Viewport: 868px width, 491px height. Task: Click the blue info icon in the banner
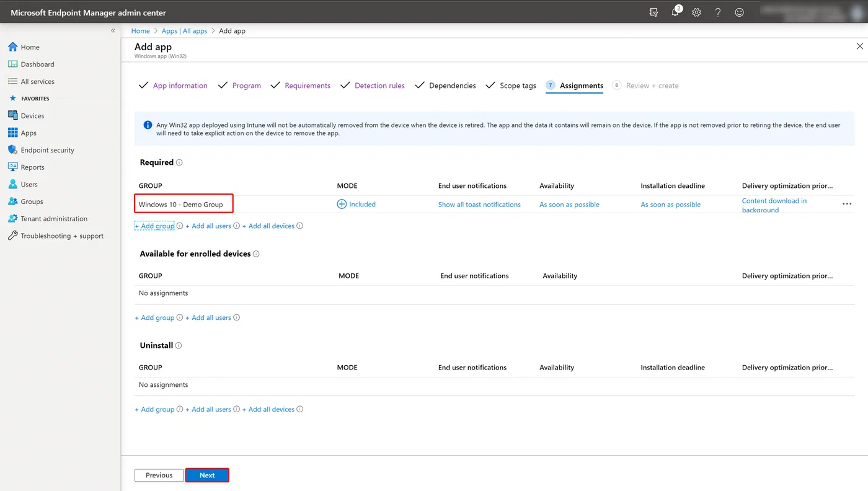coord(148,125)
